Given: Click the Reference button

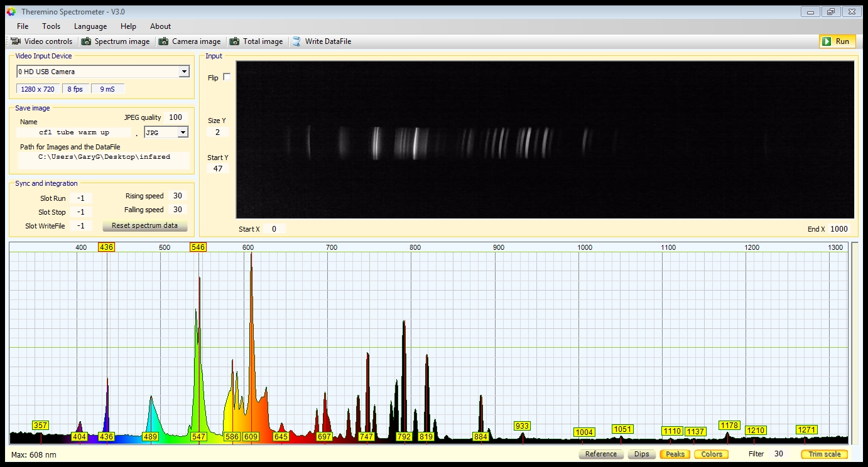Looking at the screenshot, I should [600, 454].
